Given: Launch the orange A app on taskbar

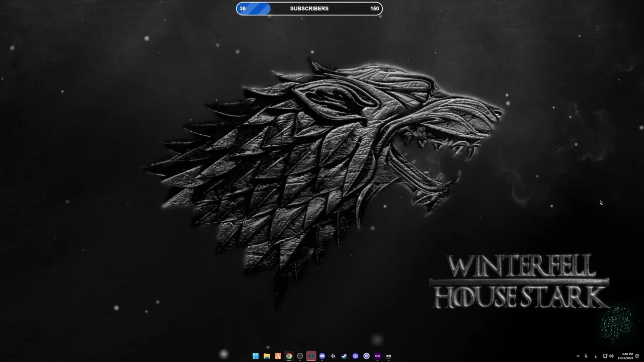Looking at the screenshot, I should click(x=278, y=356).
